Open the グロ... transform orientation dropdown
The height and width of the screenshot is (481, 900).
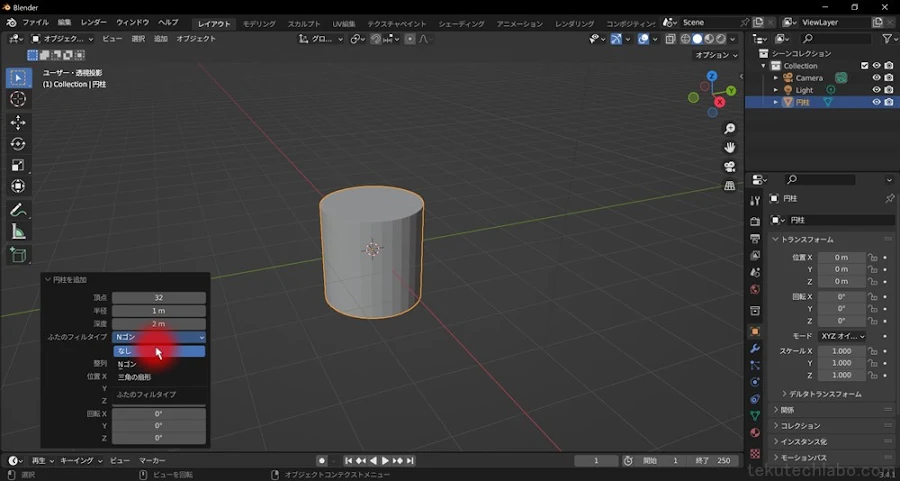click(321, 39)
